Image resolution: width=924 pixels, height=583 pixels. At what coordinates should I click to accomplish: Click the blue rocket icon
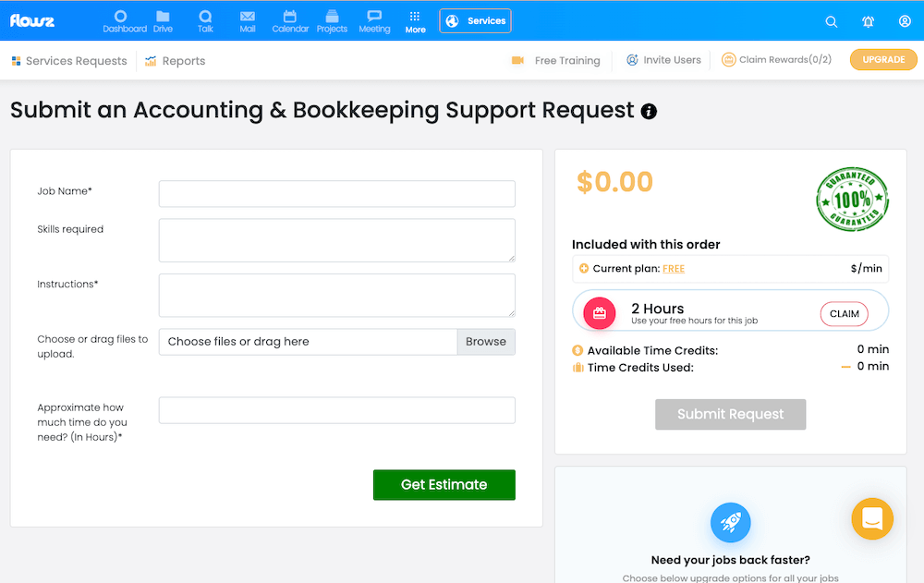click(x=731, y=522)
